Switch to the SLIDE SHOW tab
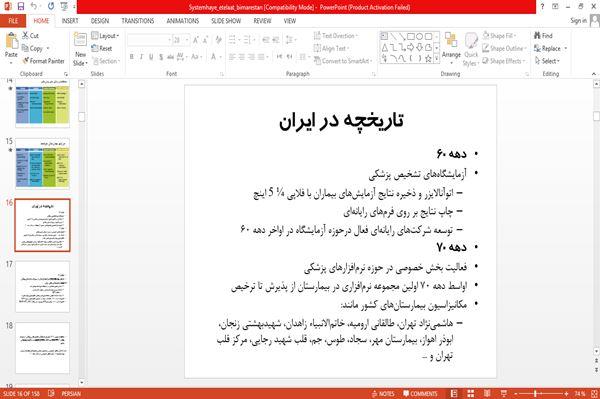600x399 pixels. [x=226, y=21]
